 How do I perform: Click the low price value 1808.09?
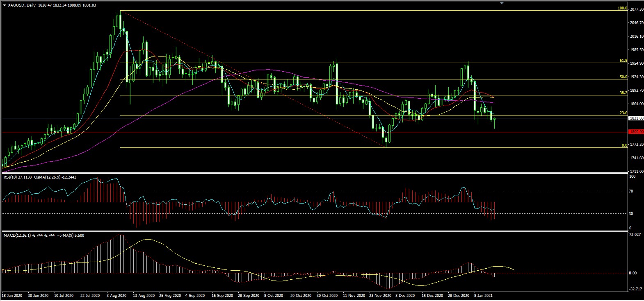click(74, 5)
